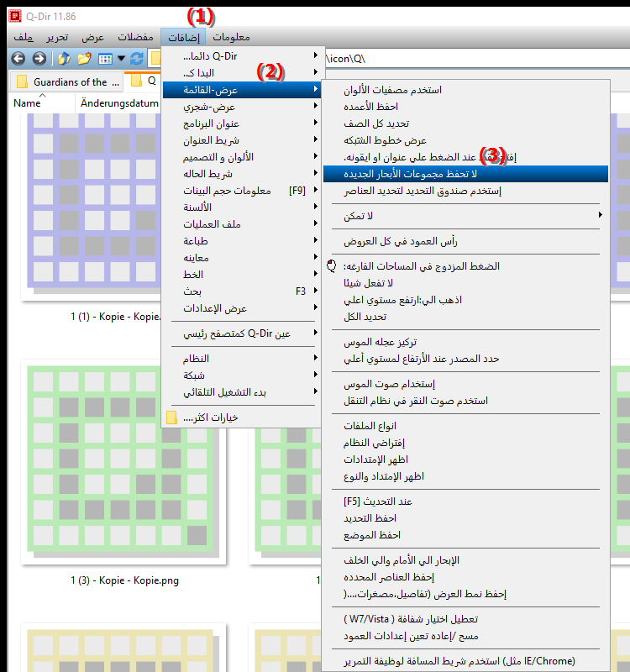Click the folder icon next to خيارات اكثر
This screenshot has height=672, width=630.
tap(171, 417)
